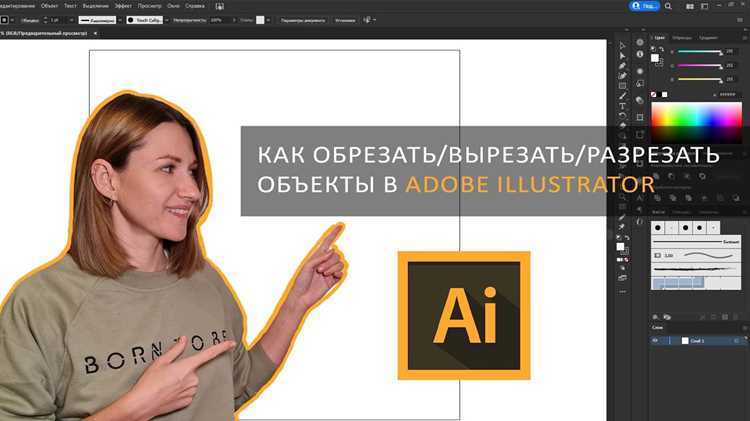Viewport: 750px width, 421px height.
Task: Select the third round brush thumbnail
Action: pyautogui.click(x=685, y=228)
